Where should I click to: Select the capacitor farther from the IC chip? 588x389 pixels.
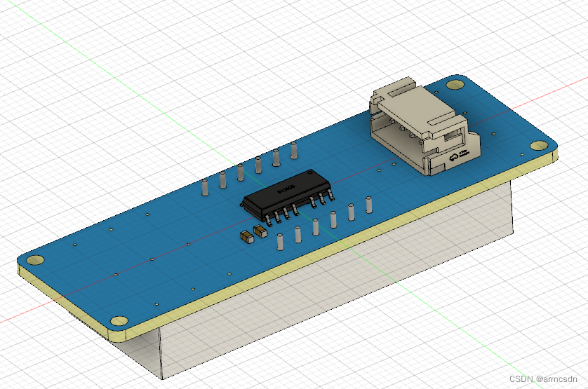pyautogui.click(x=247, y=237)
